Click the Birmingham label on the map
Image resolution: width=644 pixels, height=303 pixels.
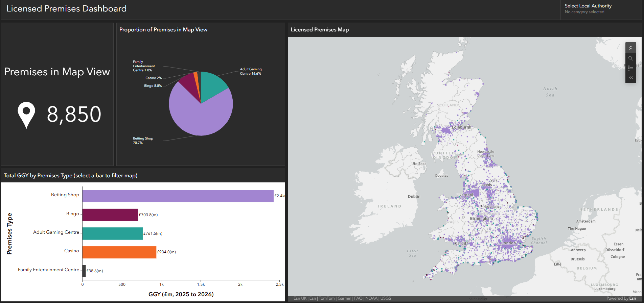tap(481, 219)
